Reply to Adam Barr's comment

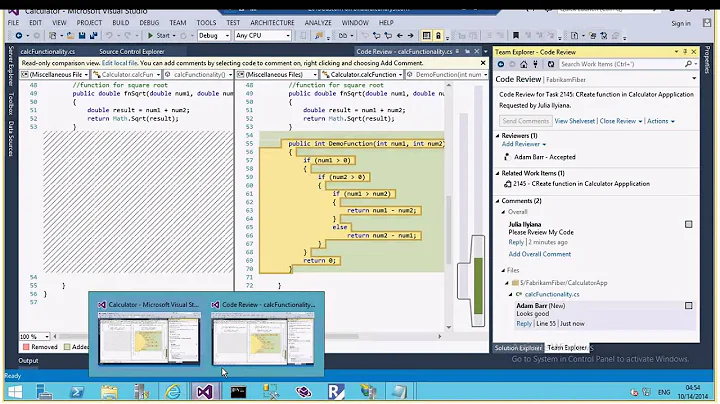pos(523,324)
